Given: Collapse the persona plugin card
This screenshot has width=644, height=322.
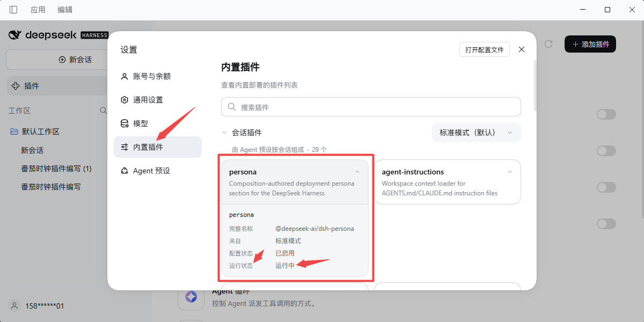Looking at the screenshot, I should click(357, 172).
